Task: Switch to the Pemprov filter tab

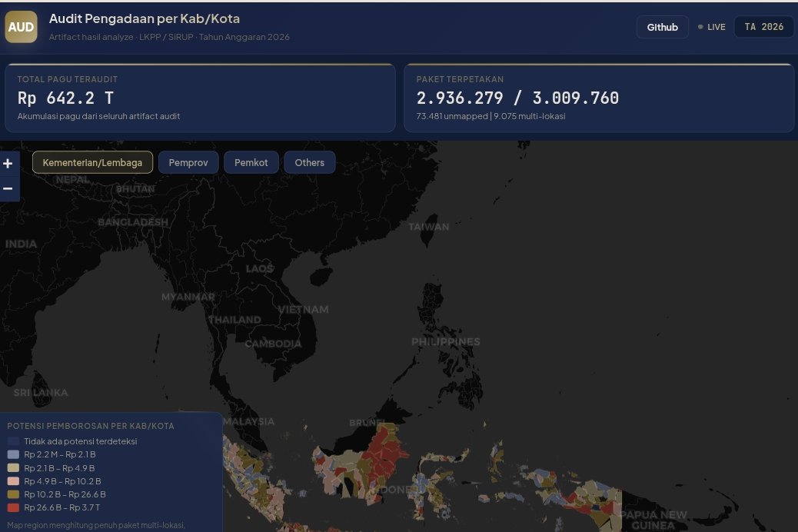Action: 188,162
